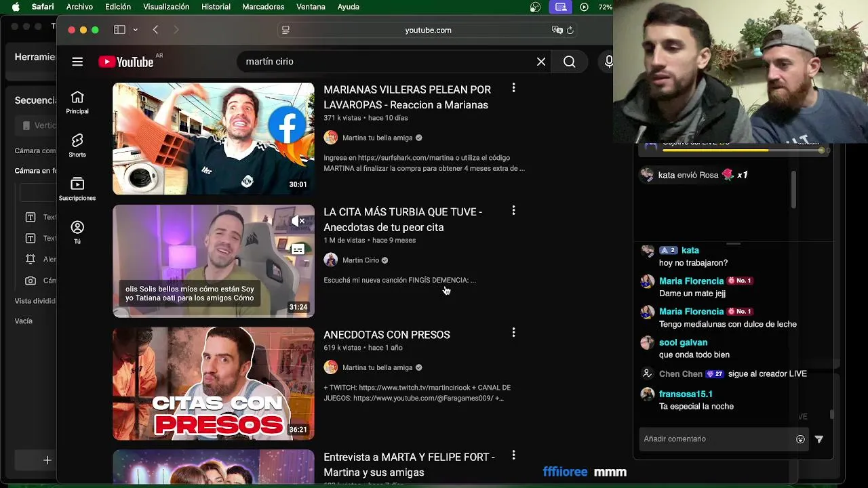Visit the Martin Cirio channel link
Screen dimensions: 868x488
(361, 260)
